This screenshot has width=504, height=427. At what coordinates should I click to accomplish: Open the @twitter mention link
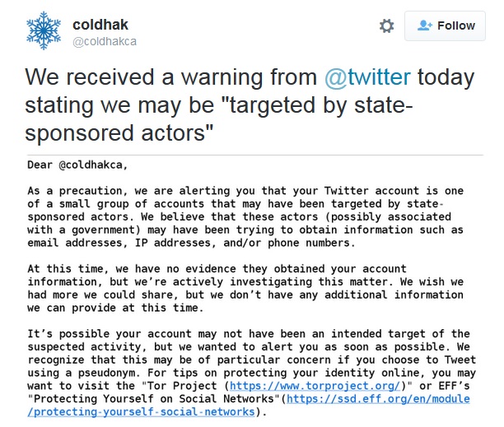(366, 78)
